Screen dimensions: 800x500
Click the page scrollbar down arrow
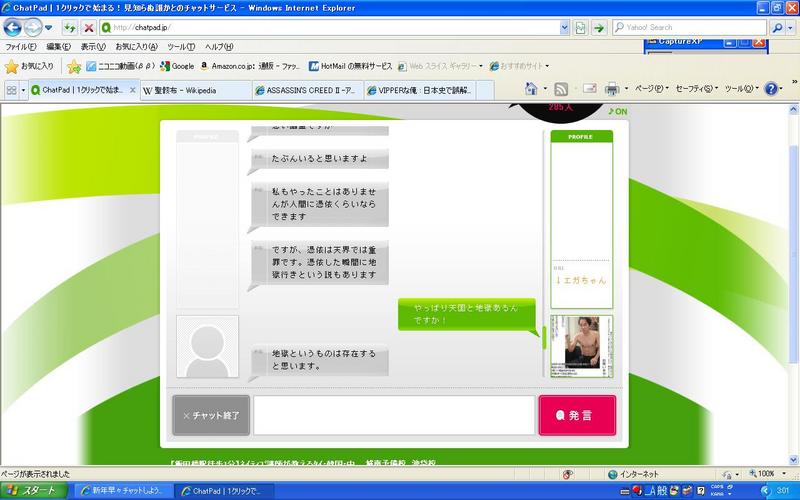coord(793,459)
